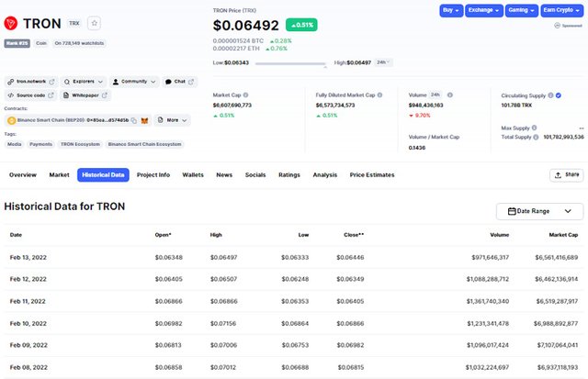Open the Earn Crypto dropdown
Image resolution: width=588 pixels, height=379 pixels.
561,10
